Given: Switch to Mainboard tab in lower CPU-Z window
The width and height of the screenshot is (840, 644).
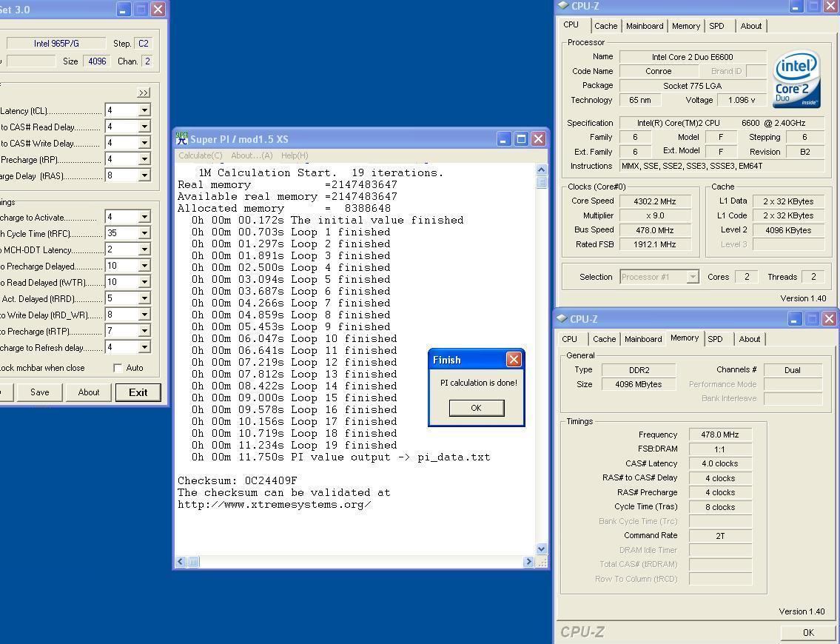Looking at the screenshot, I should click(x=643, y=338).
